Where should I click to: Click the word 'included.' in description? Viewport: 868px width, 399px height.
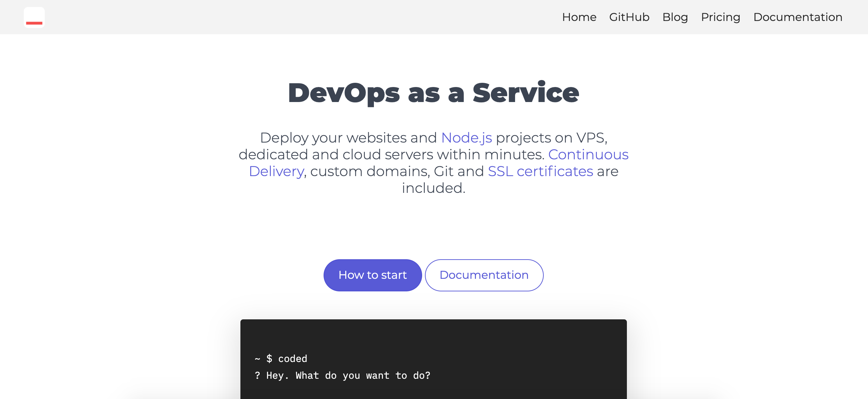[x=433, y=188]
